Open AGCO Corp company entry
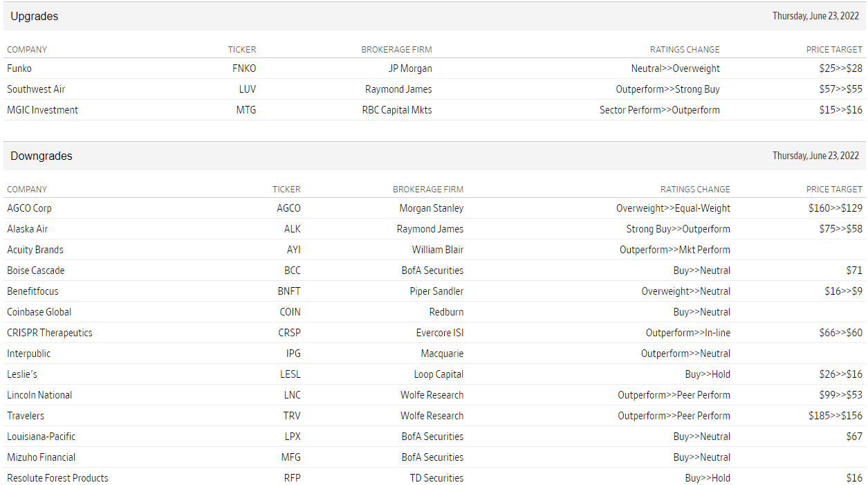Viewport: 868px width, 485px height. [x=29, y=208]
